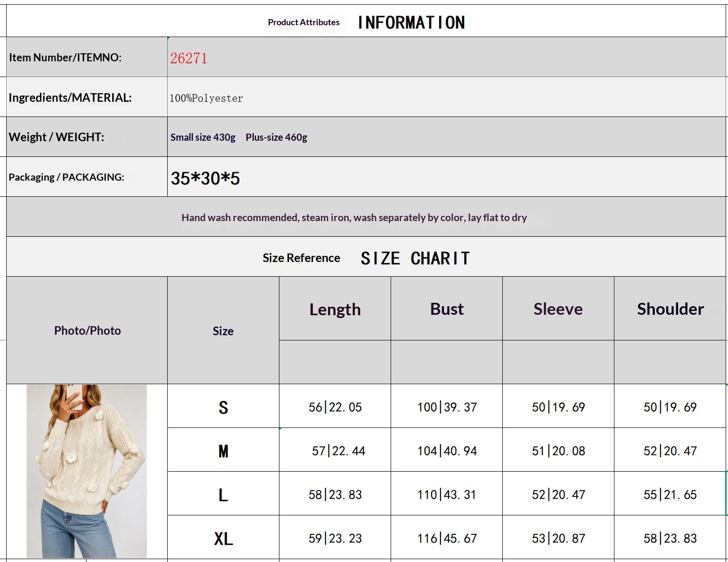This screenshot has height=562, width=728.
Task: Select the 35*30*5 packaging cell
Action: (x=446, y=177)
